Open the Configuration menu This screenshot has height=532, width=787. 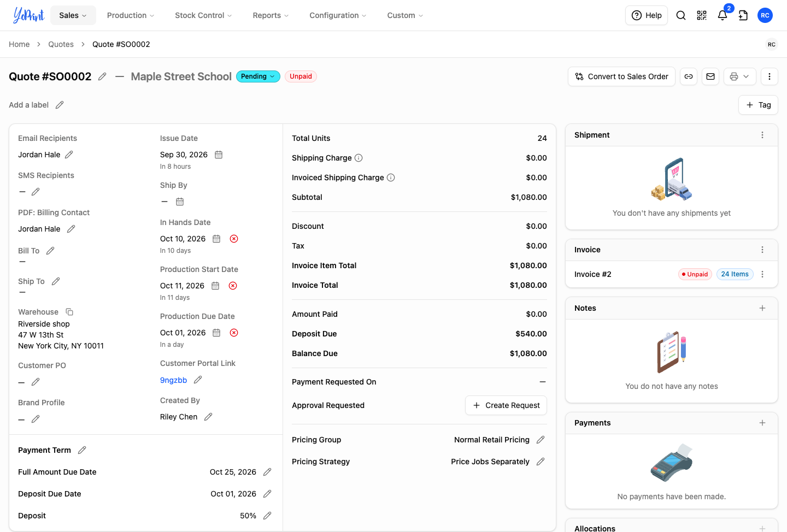click(x=338, y=15)
